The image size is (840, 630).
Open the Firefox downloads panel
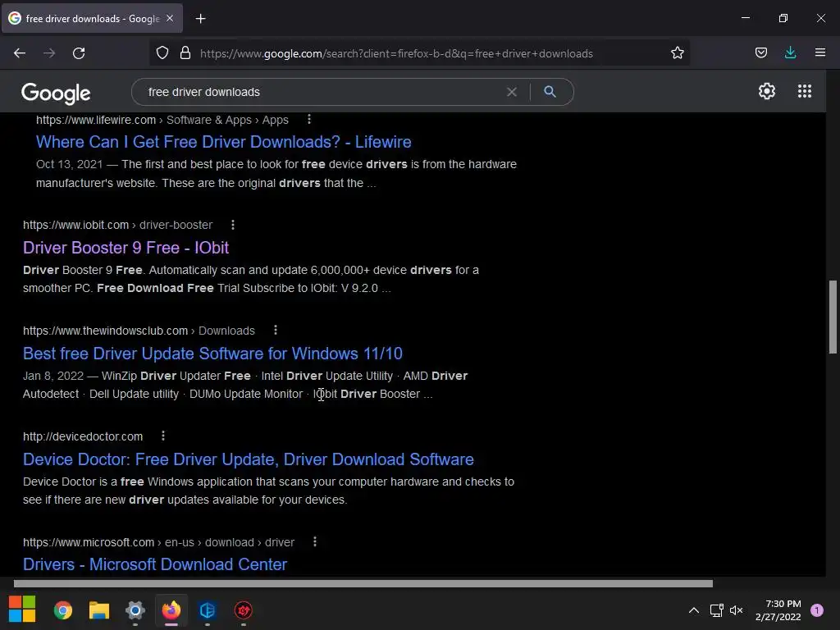790,53
